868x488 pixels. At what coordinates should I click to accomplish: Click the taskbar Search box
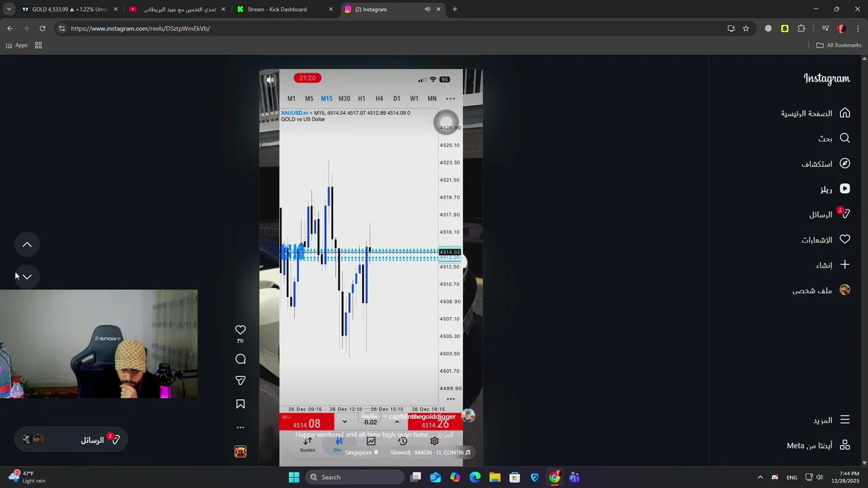tap(353, 477)
